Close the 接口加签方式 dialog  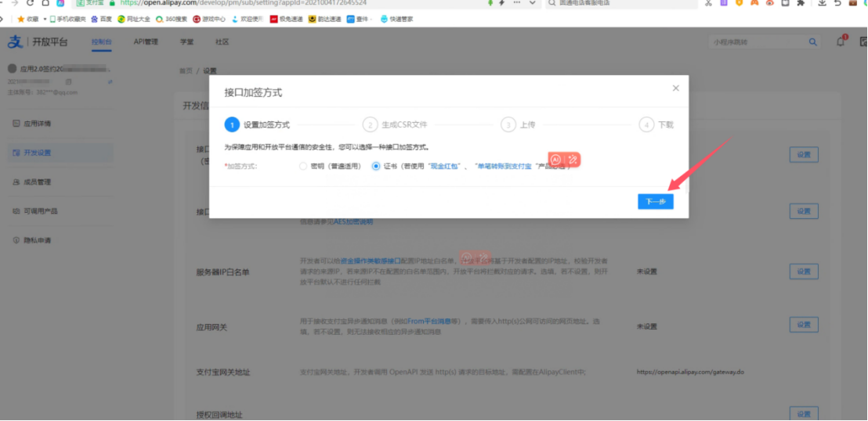(x=675, y=88)
